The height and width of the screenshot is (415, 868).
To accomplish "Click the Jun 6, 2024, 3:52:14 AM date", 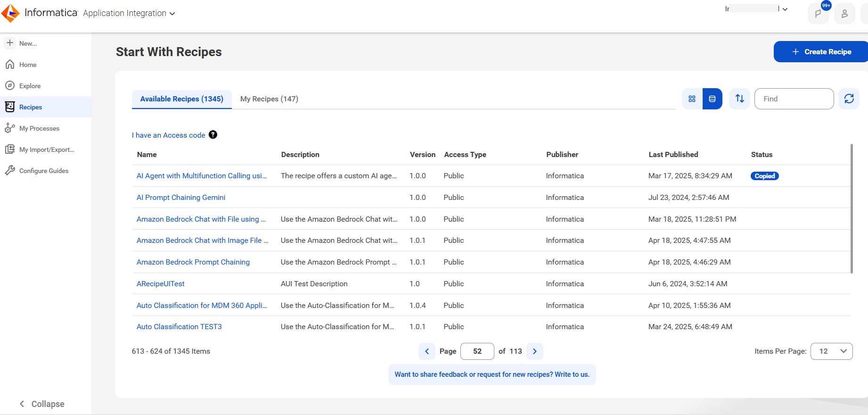I will [688, 284].
